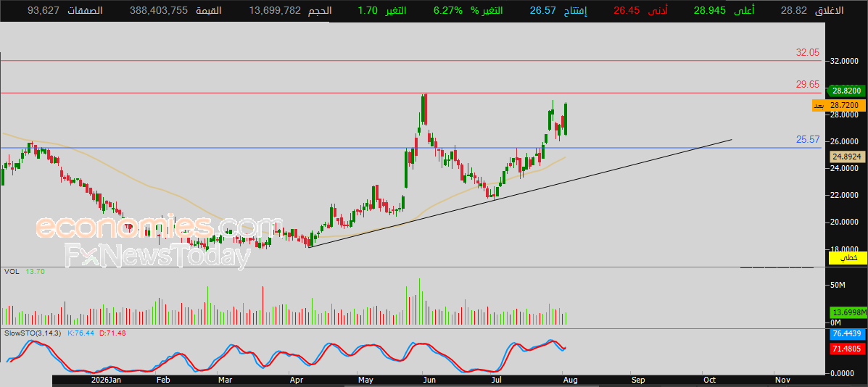
Task: Click the VOL 13.70 indicator label
Action: (x=25, y=272)
